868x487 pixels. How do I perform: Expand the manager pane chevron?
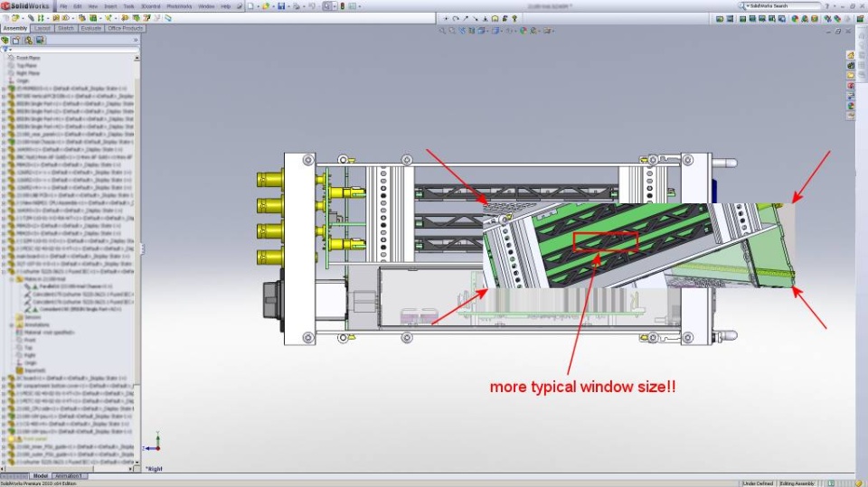tap(136, 40)
